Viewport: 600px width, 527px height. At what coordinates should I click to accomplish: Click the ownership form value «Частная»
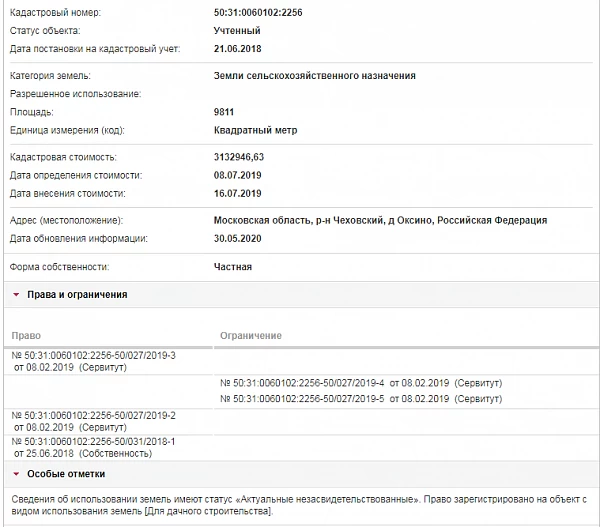pyautogui.click(x=232, y=267)
